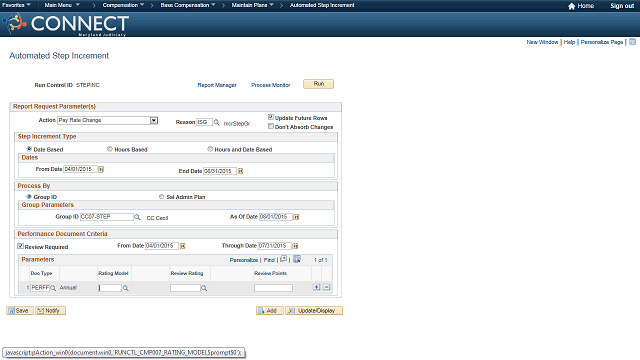Image resolution: width=640 pixels, height=360 pixels.
Task: Click the End Date input field
Action: coord(220,171)
